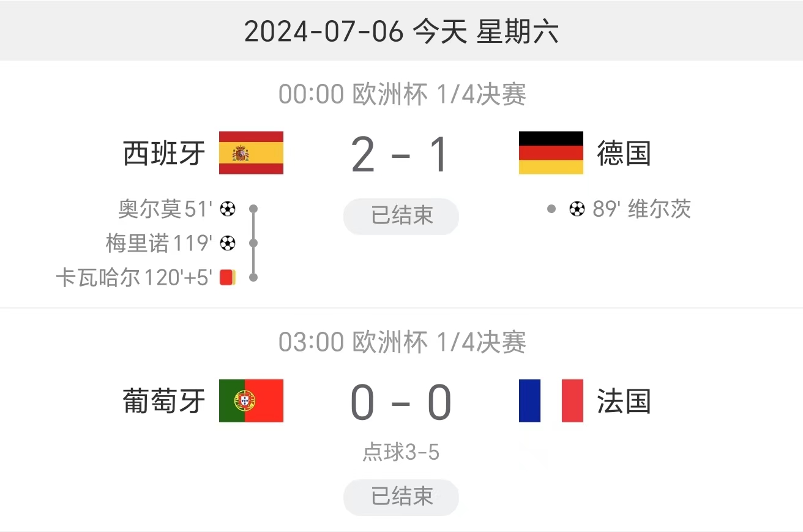
Task: Tap the 已结束 button under the 2 - 1 score
Action: pyautogui.click(x=401, y=216)
